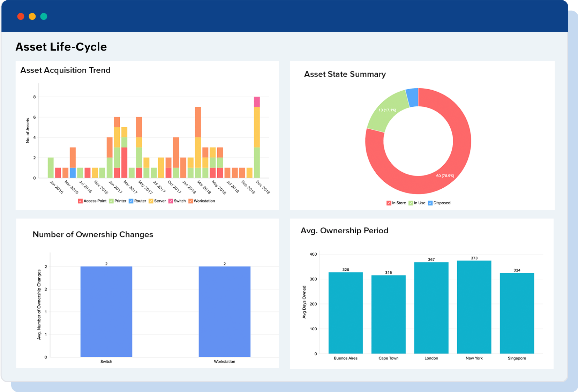Click the Asset Life-Cycle heading
Viewport: 578px width, 392px height.
pos(61,47)
